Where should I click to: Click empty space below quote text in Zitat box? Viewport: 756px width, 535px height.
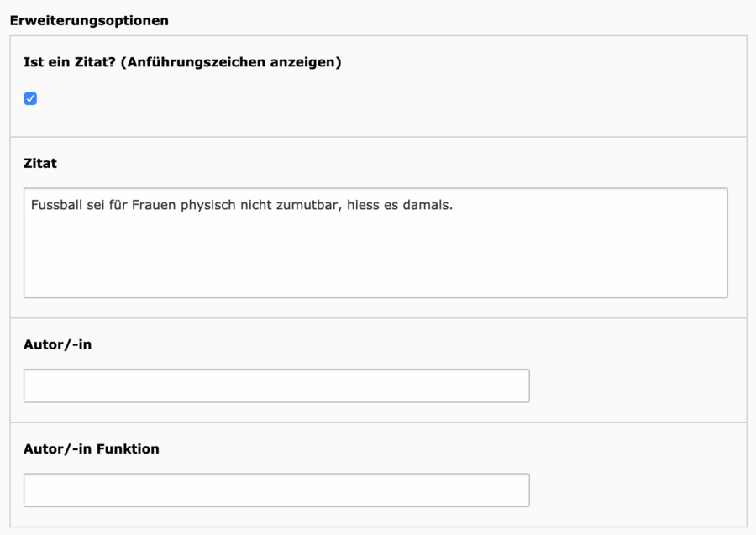click(375, 255)
